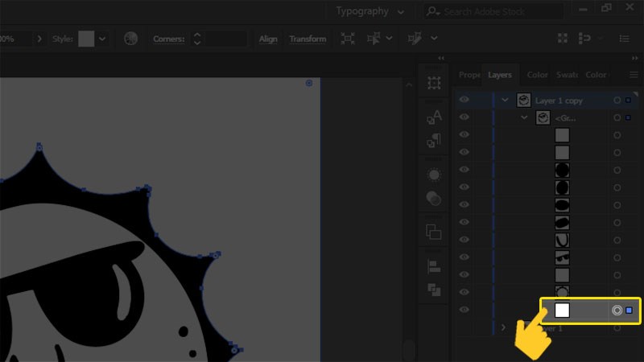Select the crescent shape thumbnail sublayer
Image resolution: width=644 pixels, height=362 pixels.
(562, 240)
